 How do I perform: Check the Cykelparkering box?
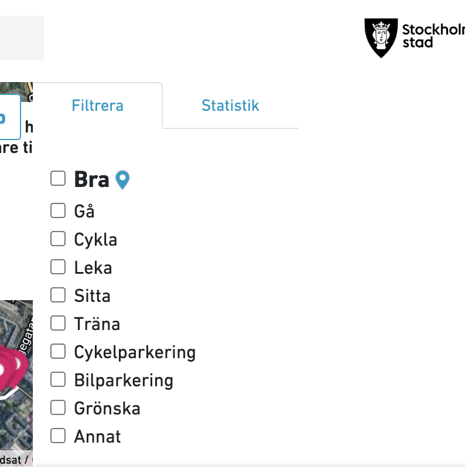pos(58,351)
